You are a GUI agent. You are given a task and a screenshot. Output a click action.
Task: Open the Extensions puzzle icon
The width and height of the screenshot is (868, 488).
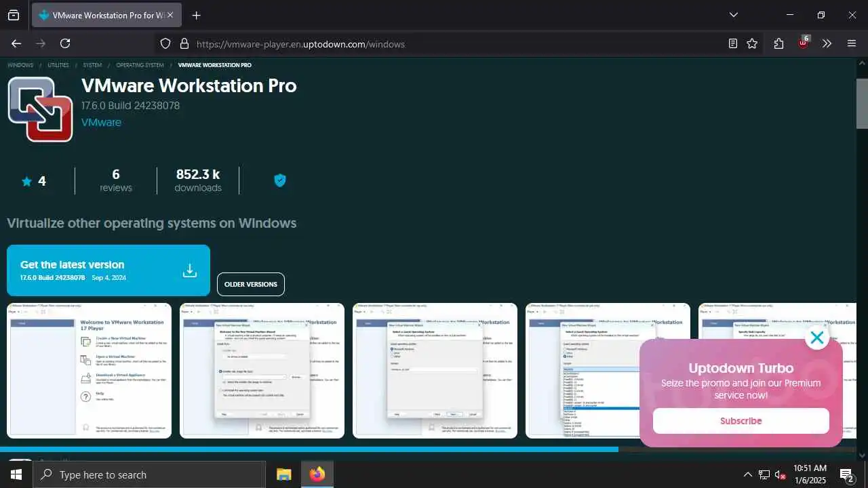[778, 43]
